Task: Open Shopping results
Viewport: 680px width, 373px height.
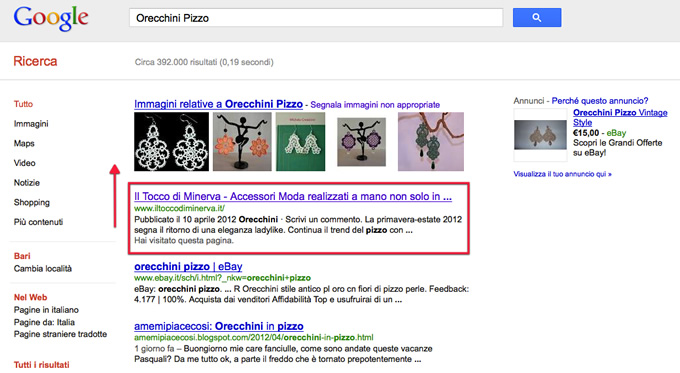Action: point(32,203)
